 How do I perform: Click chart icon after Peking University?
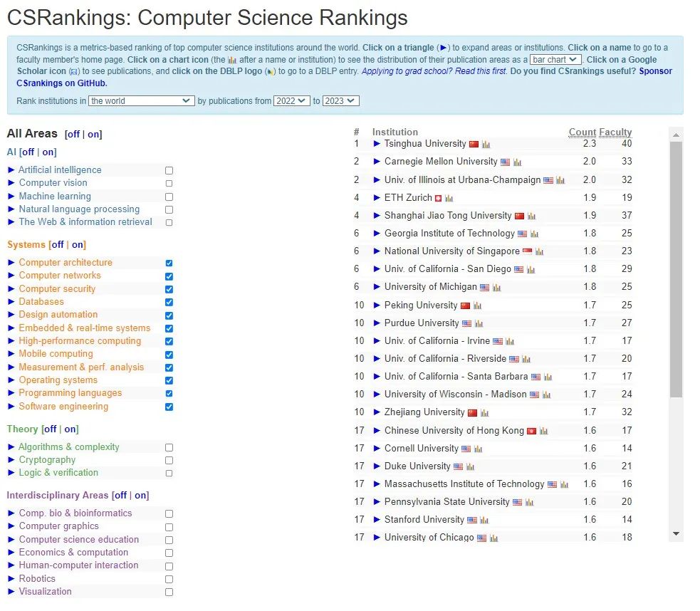(x=478, y=306)
